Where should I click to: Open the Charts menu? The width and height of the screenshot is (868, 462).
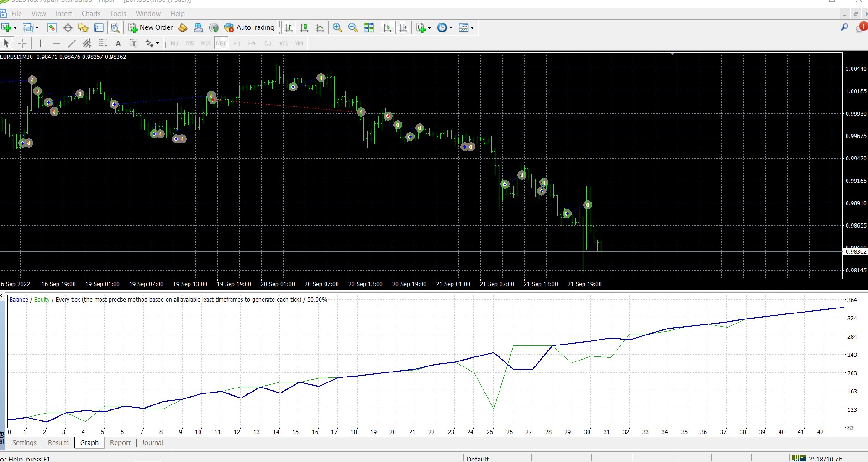[91, 14]
